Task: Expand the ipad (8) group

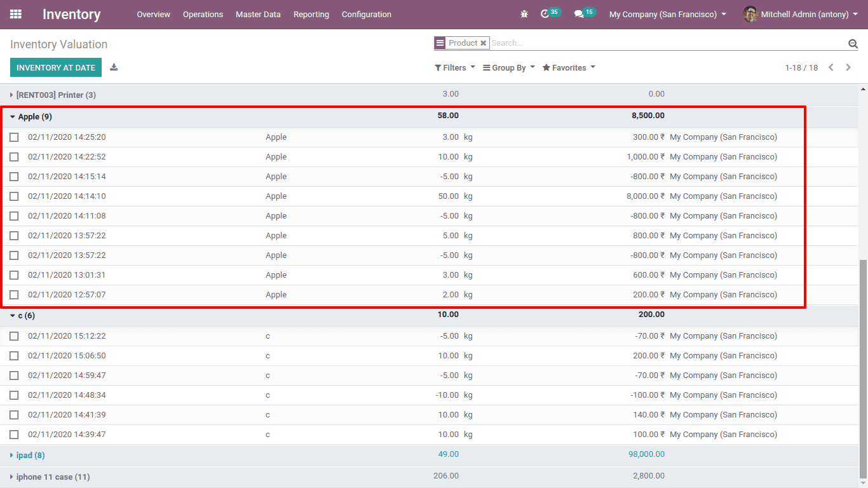Action: (27, 455)
